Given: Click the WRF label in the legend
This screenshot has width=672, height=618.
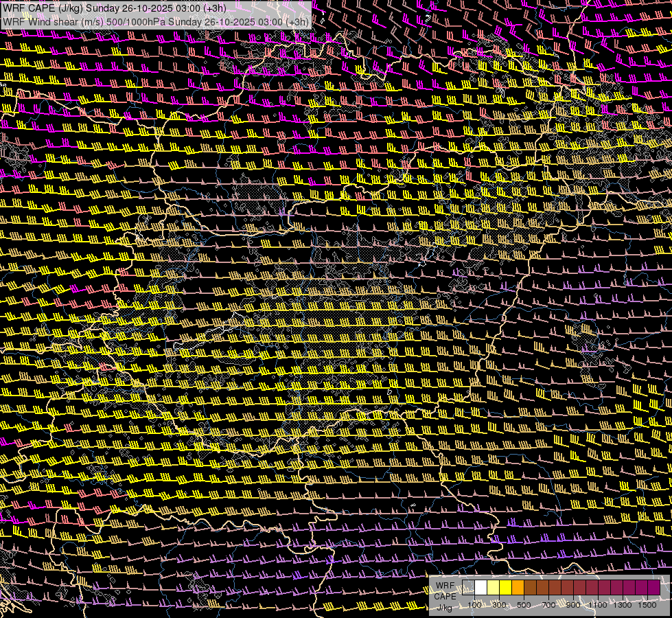Looking at the screenshot, I should pos(445,586).
